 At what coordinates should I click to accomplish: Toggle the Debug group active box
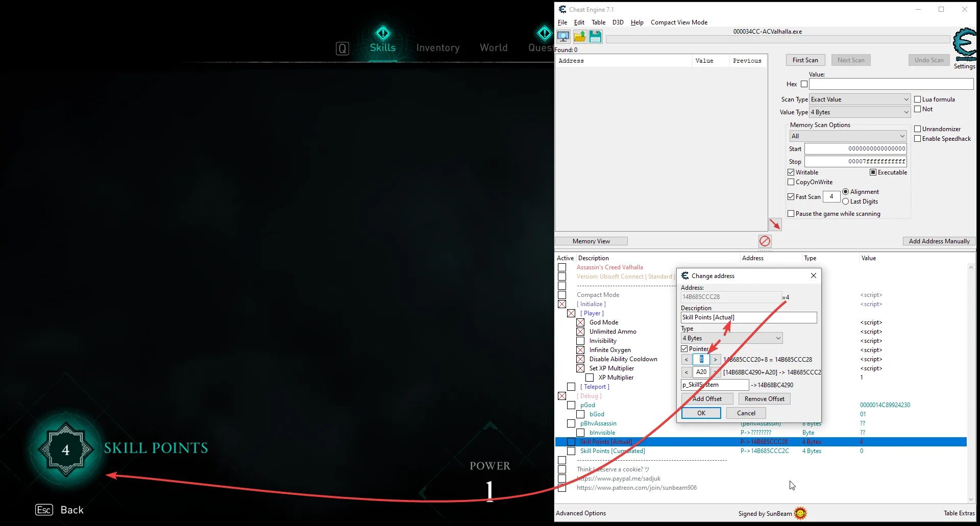(x=562, y=396)
